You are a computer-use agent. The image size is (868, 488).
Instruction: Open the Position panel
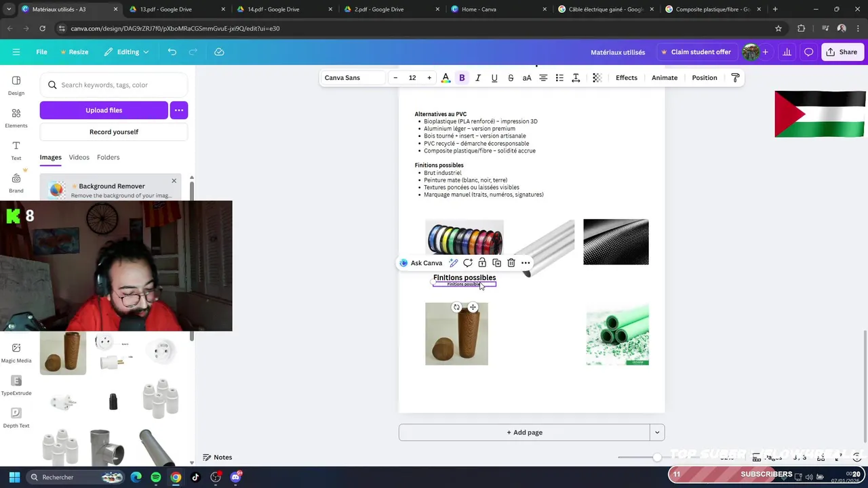click(705, 78)
